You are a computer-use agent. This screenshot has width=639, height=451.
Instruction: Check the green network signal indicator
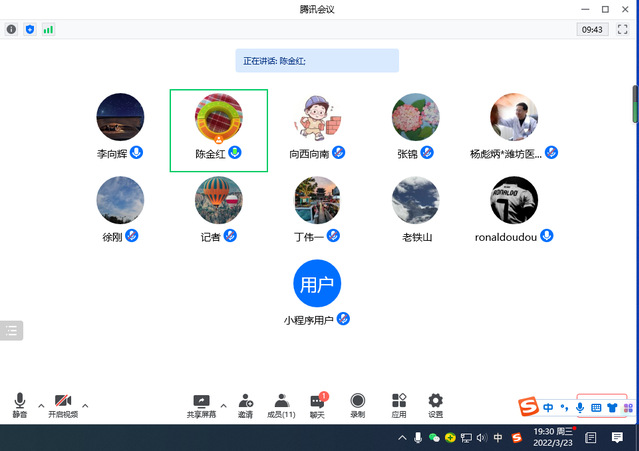click(48, 30)
